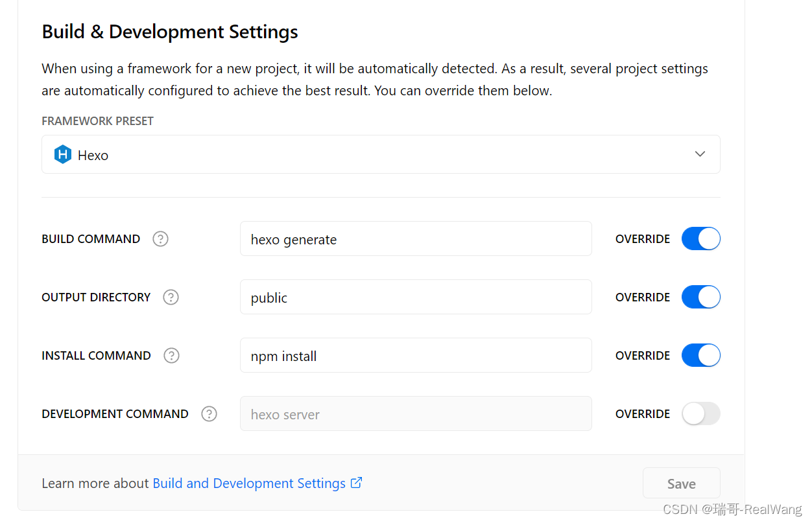Click the CSDN watermark text

[x=732, y=510]
